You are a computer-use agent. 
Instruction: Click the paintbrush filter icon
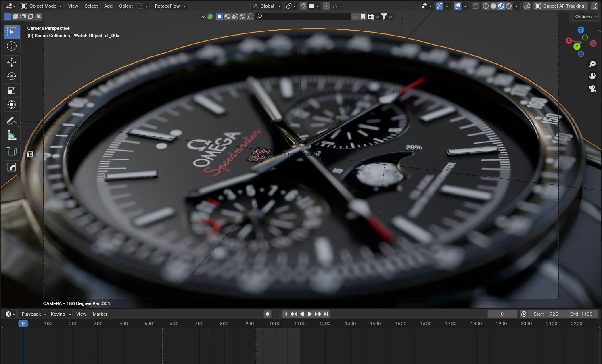click(x=250, y=17)
